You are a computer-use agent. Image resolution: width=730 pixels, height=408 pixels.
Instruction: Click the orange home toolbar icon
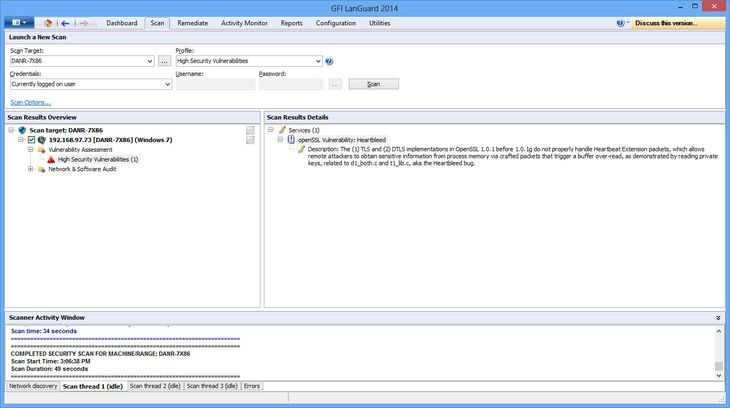(x=48, y=23)
